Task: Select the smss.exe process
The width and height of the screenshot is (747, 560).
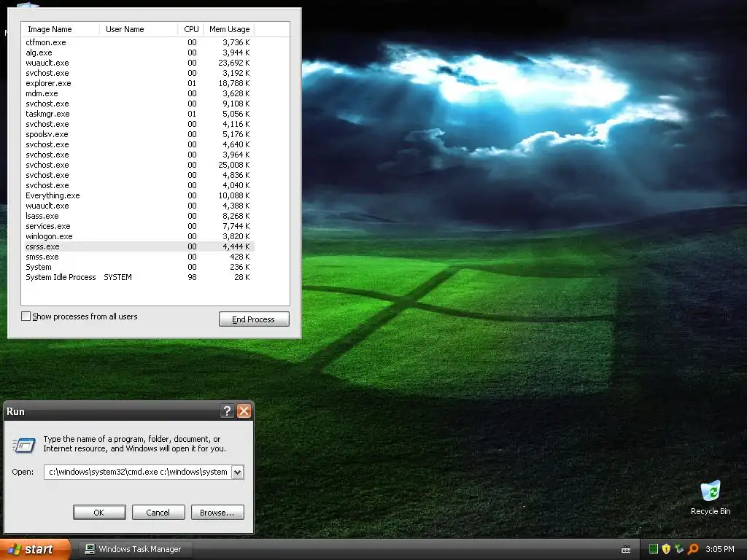Action: (139, 257)
